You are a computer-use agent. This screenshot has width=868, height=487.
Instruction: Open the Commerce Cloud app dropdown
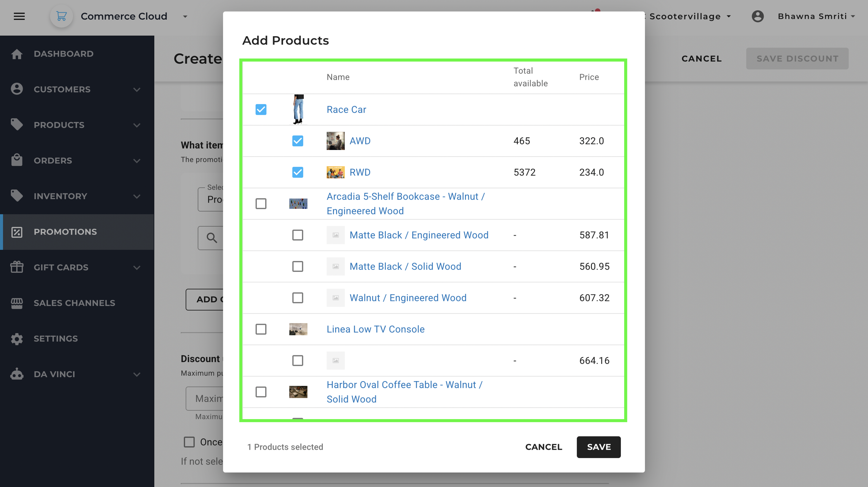click(x=185, y=16)
